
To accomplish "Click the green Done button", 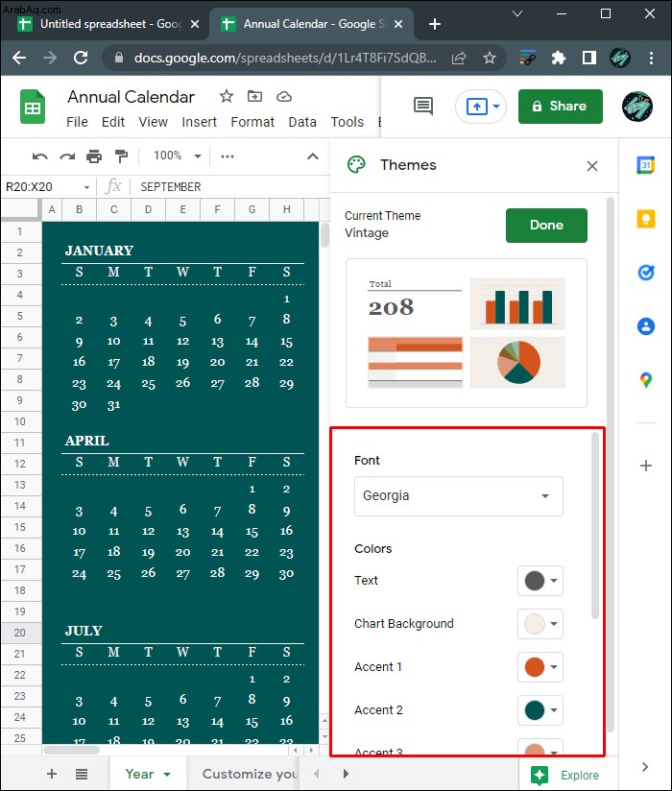I will pyautogui.click(x=546, y=225).
